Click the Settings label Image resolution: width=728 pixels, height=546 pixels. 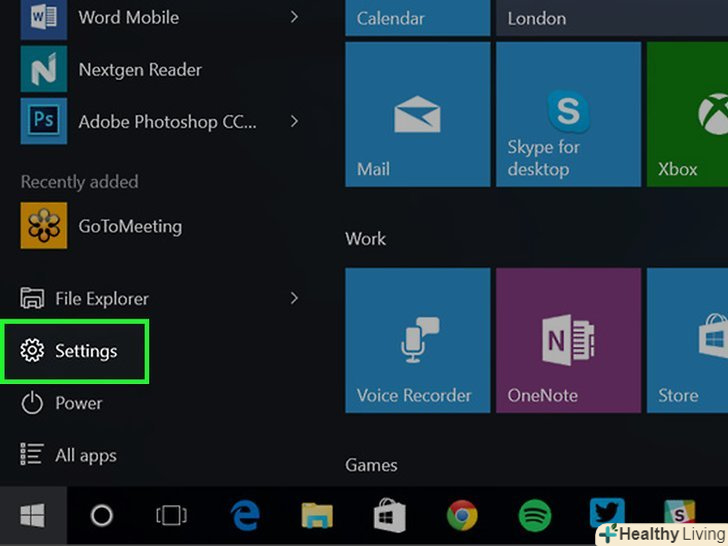tap(86, 351)
